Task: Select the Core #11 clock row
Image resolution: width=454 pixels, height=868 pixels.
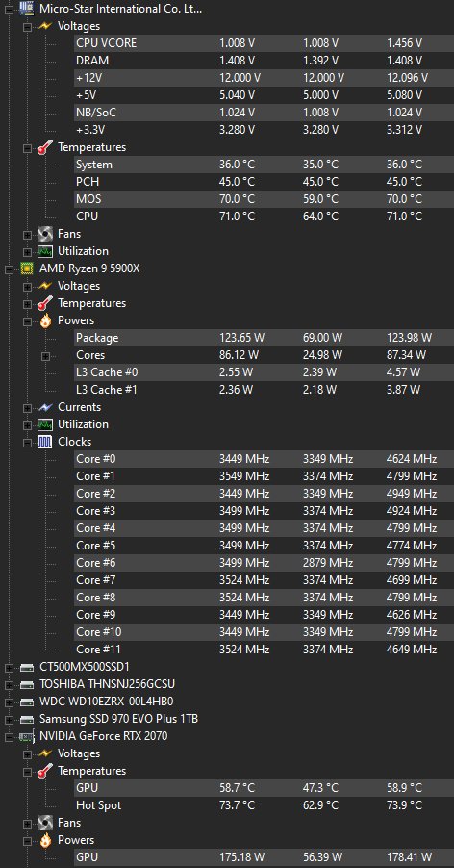Action: click(264, 650)
